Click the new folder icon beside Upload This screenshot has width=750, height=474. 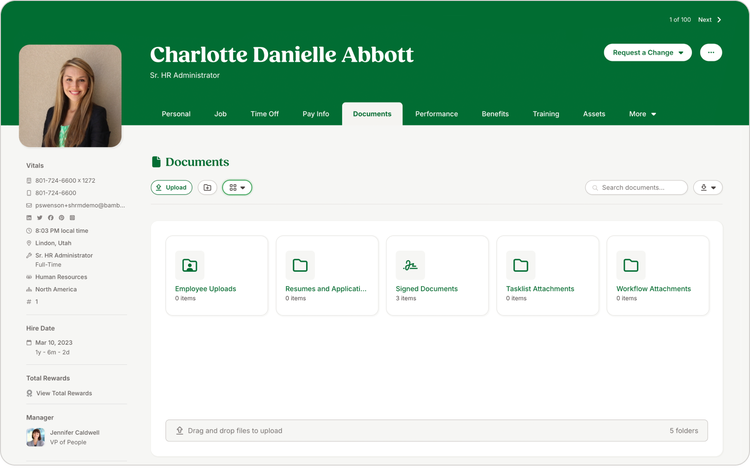207,187
